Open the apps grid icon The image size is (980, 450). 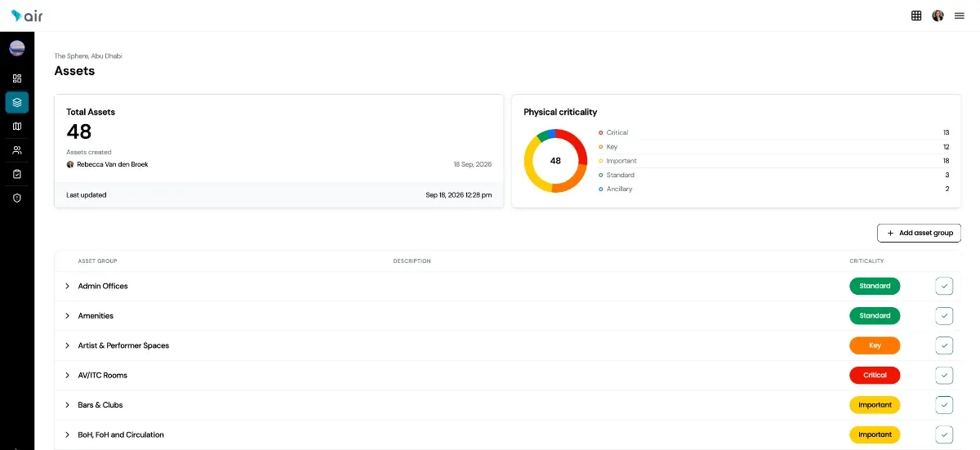click(916, 16)
